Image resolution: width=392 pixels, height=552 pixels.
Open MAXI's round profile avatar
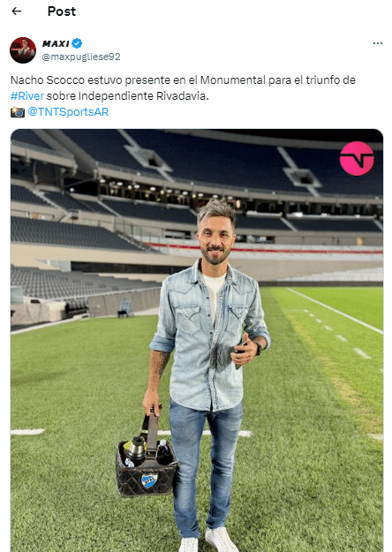click(x=23, y=50)
